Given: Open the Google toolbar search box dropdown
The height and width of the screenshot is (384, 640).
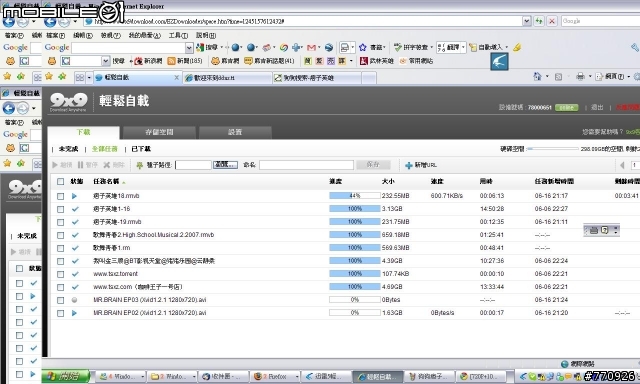Looking at the screenshot, I should (x=189, y=48).
